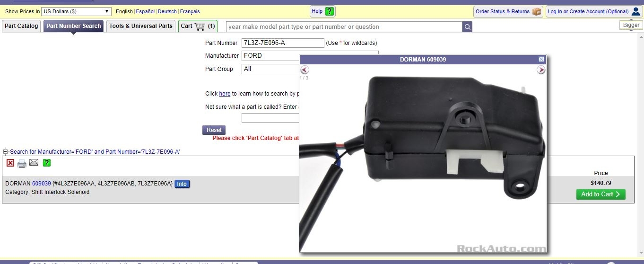Switch language to Español
The width and height of the screenshot is (644, 264).
tap(145, 11)
